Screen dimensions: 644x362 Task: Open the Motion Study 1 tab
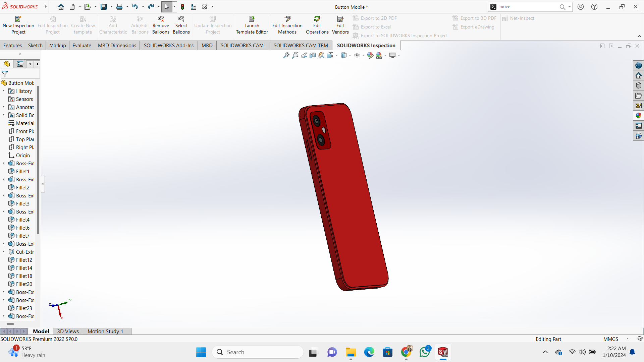point(105,331)
